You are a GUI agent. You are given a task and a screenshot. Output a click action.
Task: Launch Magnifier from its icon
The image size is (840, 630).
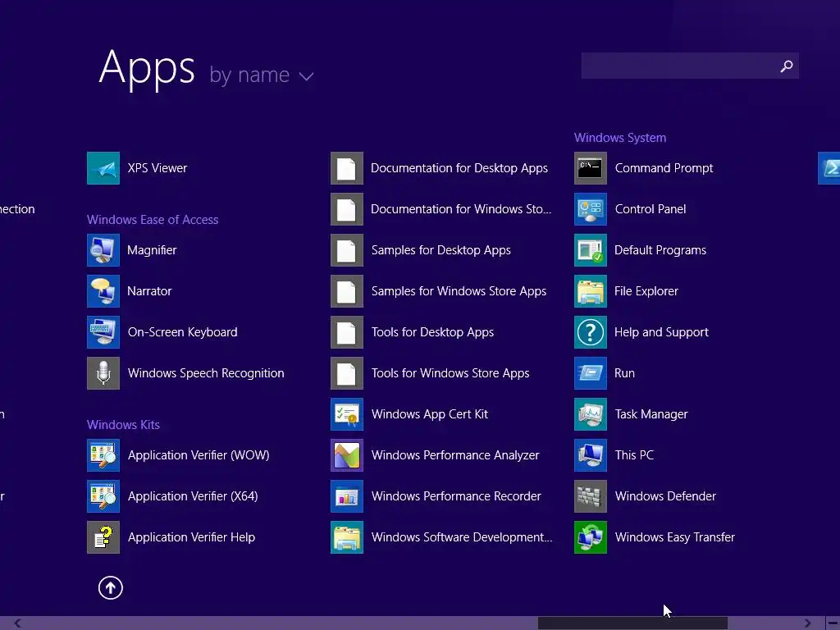point(103,250)
